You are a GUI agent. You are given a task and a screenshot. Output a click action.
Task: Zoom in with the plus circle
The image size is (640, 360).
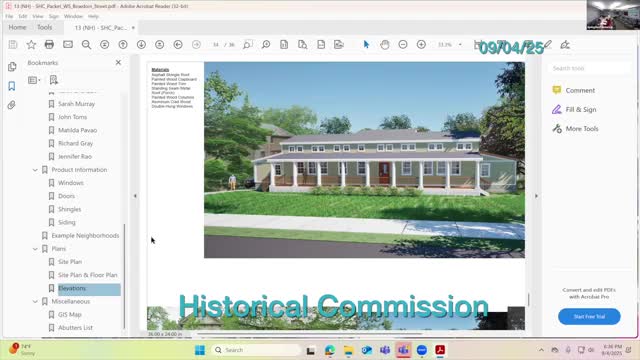coord(421,44)
